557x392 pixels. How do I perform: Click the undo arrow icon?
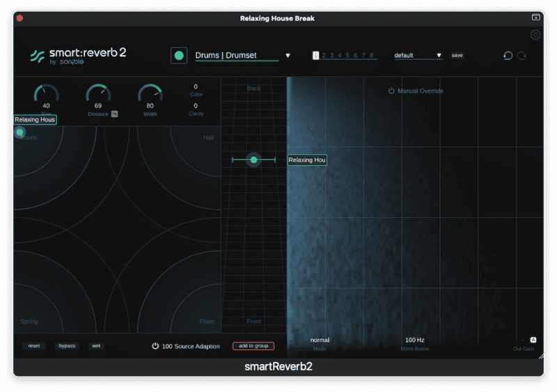508,56
